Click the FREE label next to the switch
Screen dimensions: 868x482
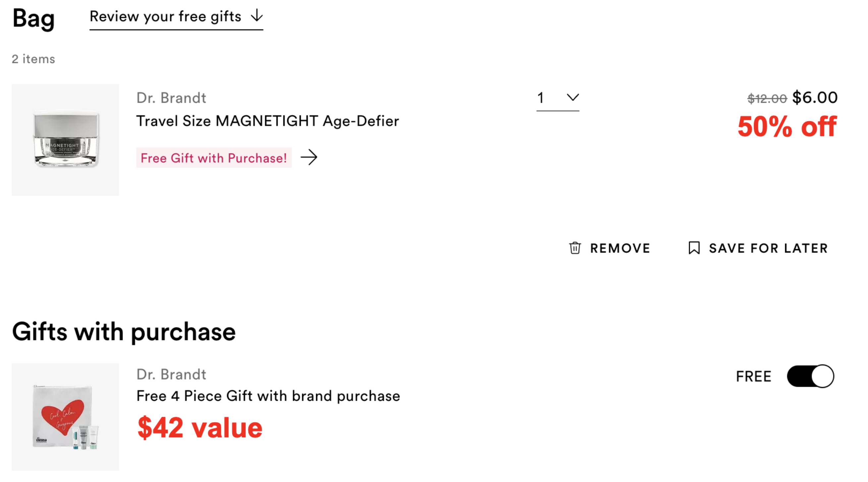pyautogui.click(x=754, y=377)
